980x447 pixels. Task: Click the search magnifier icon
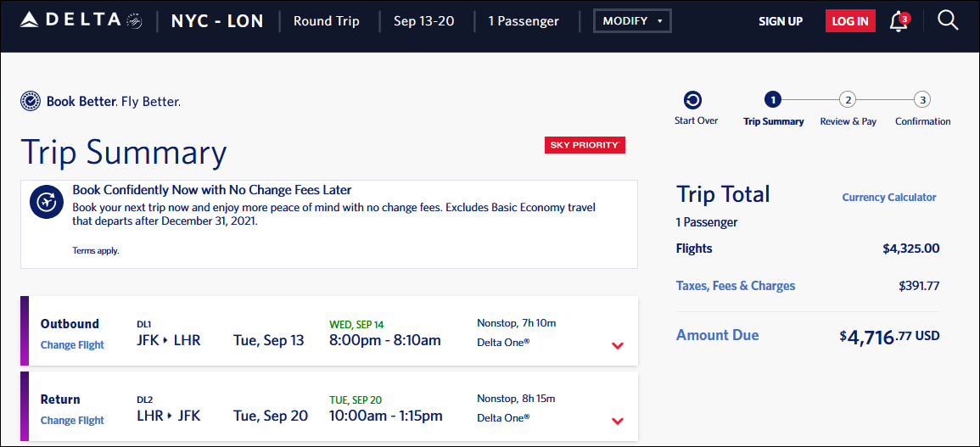948,20
